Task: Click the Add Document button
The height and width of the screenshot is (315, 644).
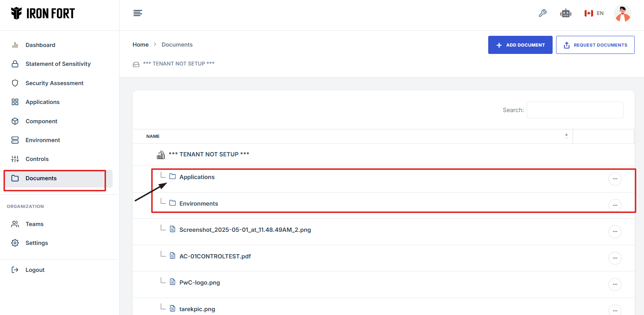Action: click(520, 45)
